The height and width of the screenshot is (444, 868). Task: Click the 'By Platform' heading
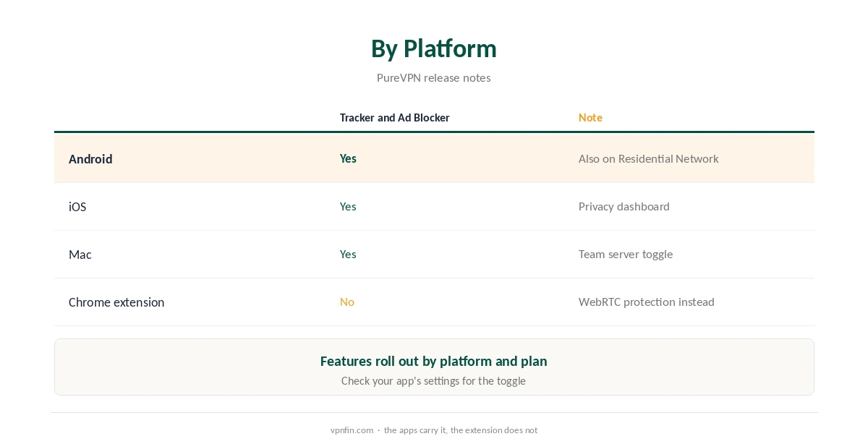433,48
